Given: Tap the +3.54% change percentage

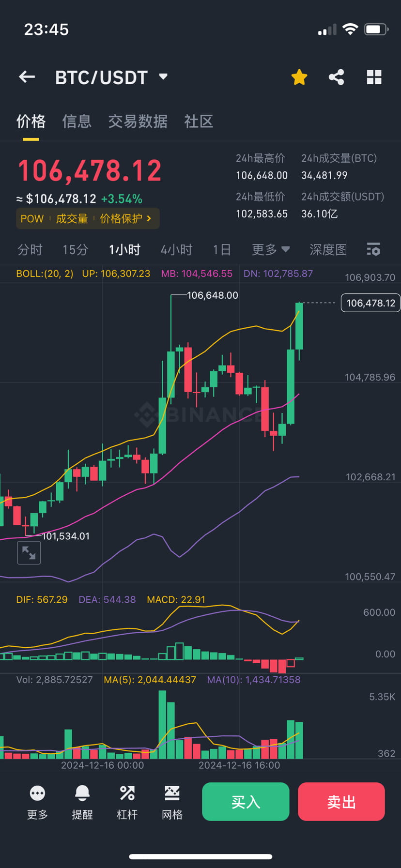Looking at the screenshot, I should pos(122,199).
